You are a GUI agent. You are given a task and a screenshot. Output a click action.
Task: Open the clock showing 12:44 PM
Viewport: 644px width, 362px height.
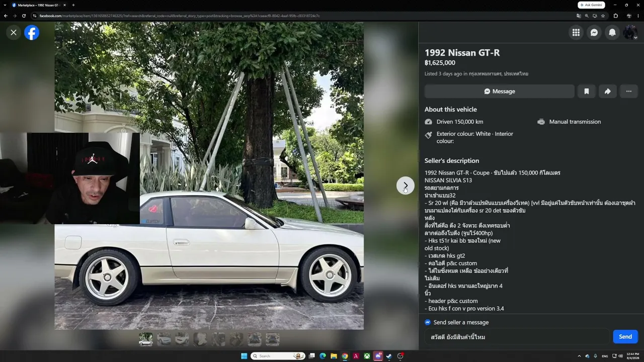coord(632,356)
